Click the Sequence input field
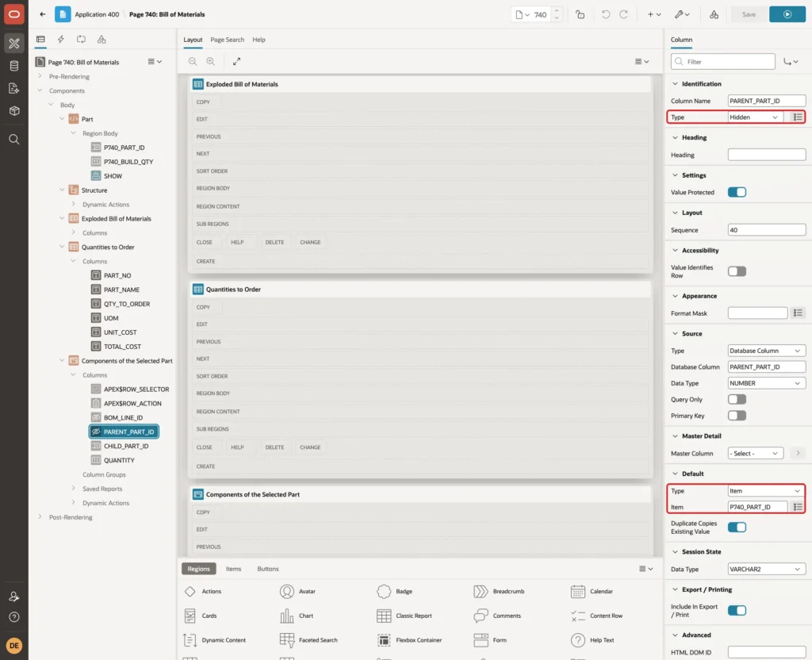This screenshot has height=660, width=812. click(767, 230)
